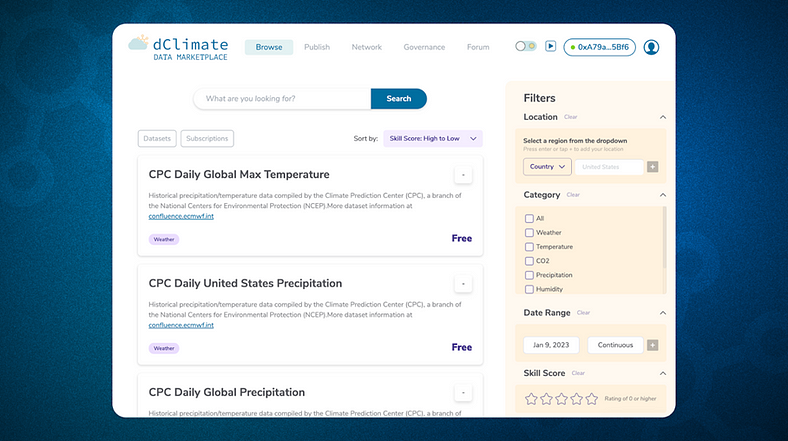Collapse the Date Range filter section
Viewport: 788px width, 441px height.
point(663,313)
